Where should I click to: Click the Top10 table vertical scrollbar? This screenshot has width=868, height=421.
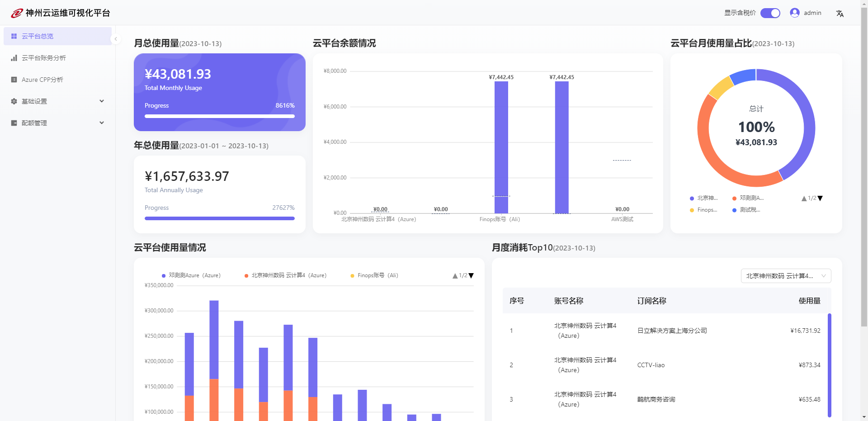click(x=830, y=365)
